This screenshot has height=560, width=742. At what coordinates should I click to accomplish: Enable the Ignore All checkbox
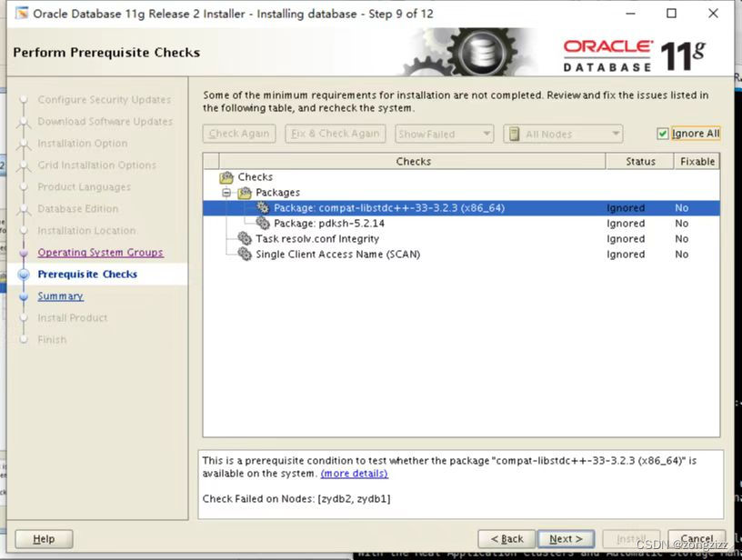click(662, 133)
